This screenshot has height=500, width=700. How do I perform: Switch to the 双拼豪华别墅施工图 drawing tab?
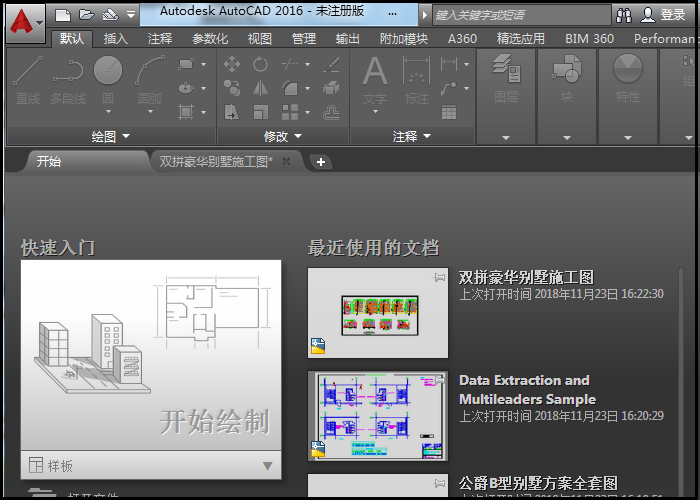(216, 161)
